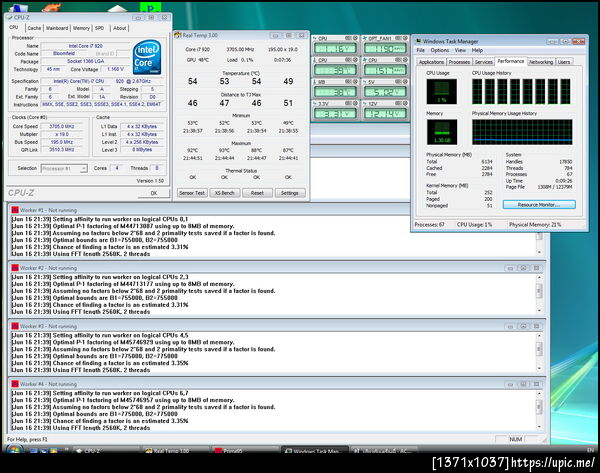
Task: Switch to Prime95 taskbar button
Action: point(245,451)
